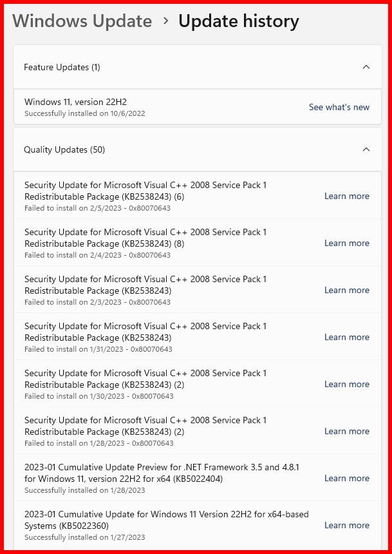Go back to Windows Update breadcrumb
Image resolution: width=392 pixels, height=554 pixels.
tap(82, 21)
